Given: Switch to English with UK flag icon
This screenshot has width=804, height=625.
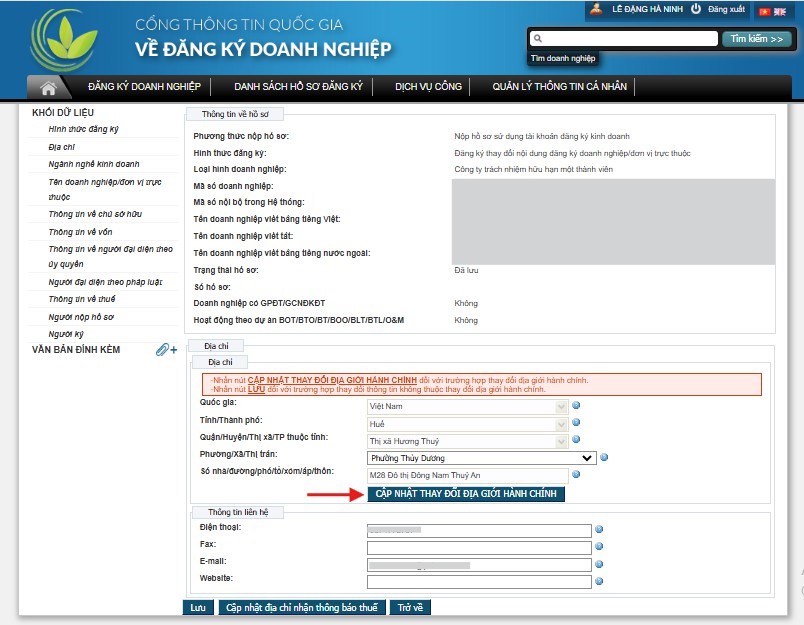Looking at the screenshot, I should [x=780, y=11].
